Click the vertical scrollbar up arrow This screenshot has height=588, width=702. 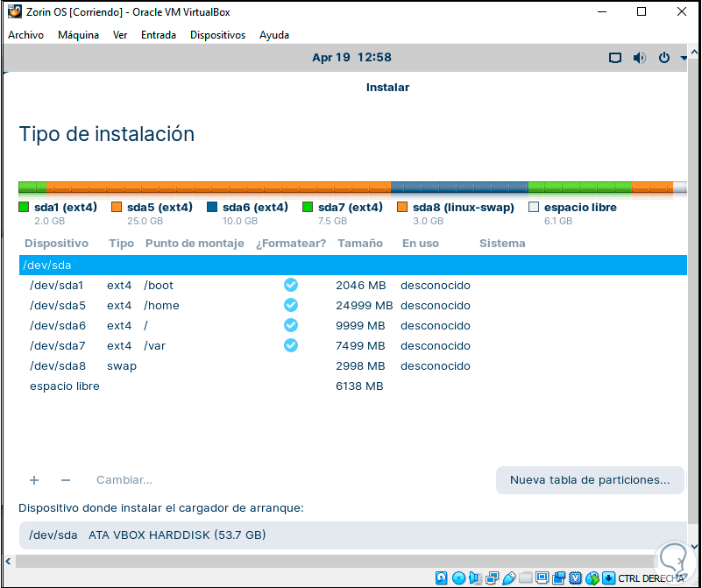click(694, 53)
